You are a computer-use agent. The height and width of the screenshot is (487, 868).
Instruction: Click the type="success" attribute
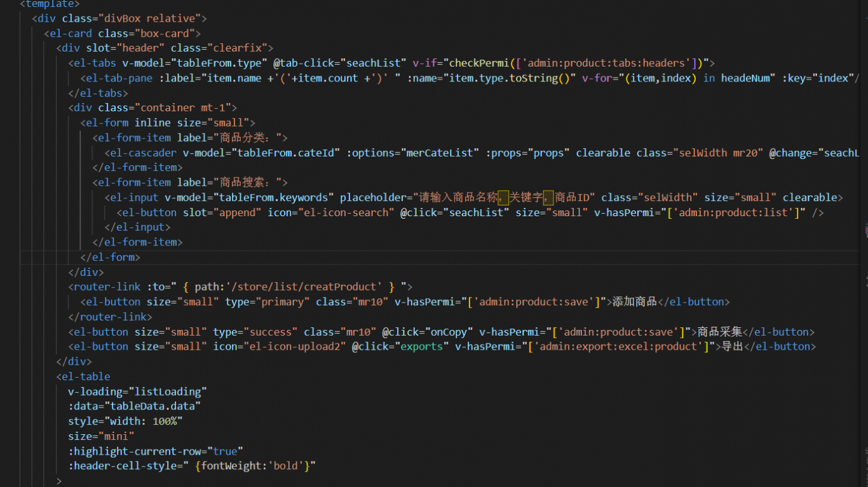[x=255, y=333]
